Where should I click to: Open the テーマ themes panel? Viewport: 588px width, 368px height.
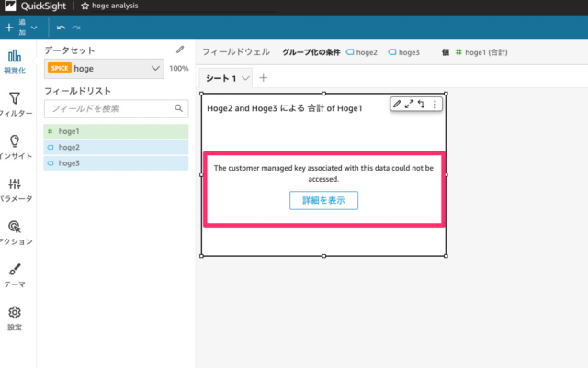(15, 275)
